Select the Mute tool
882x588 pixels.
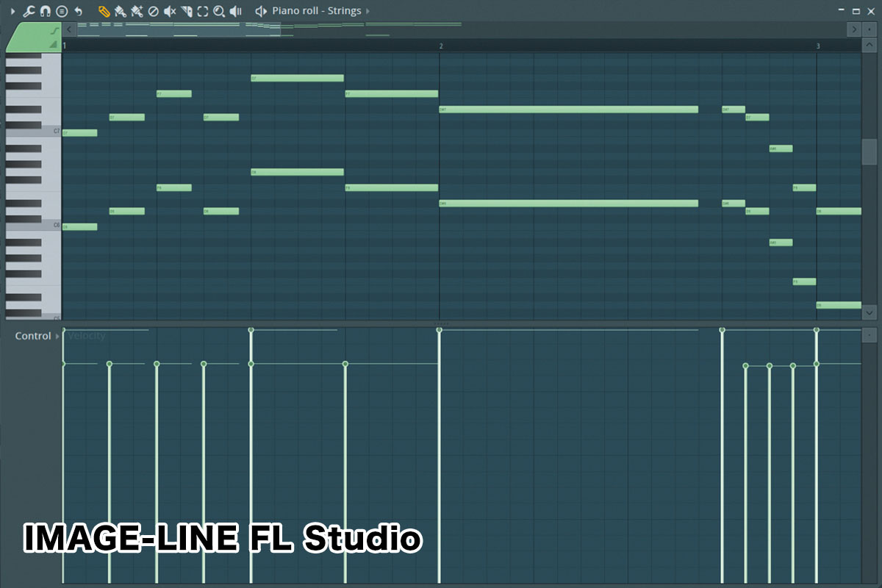pyautogui.click(x=170, y=11)
